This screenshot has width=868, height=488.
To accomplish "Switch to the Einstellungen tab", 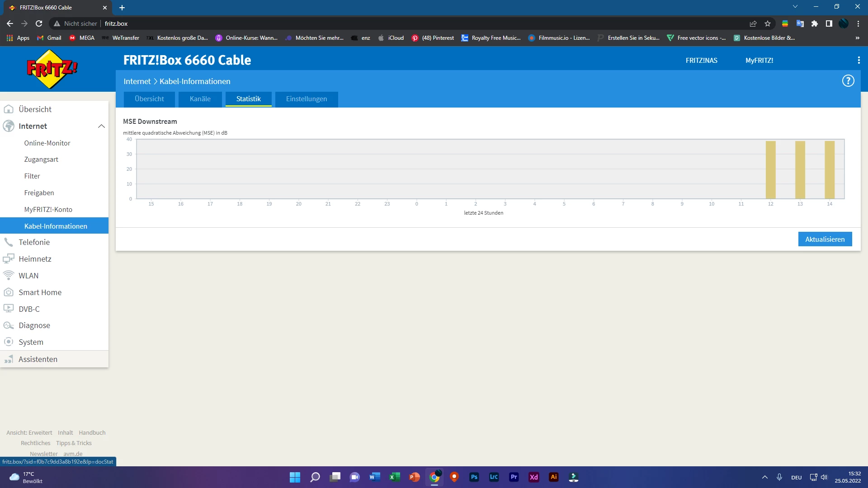I will (x=306, y=99).
